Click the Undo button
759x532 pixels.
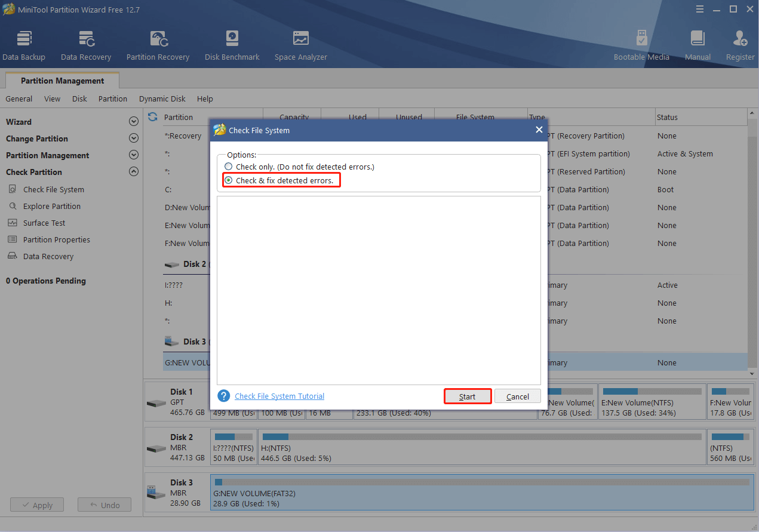[105, 505]
